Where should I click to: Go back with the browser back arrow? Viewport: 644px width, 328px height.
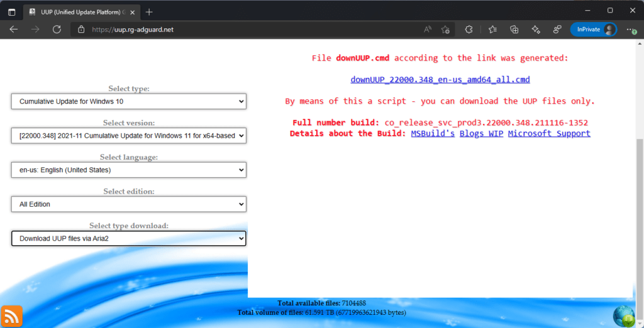click(14, 30)
